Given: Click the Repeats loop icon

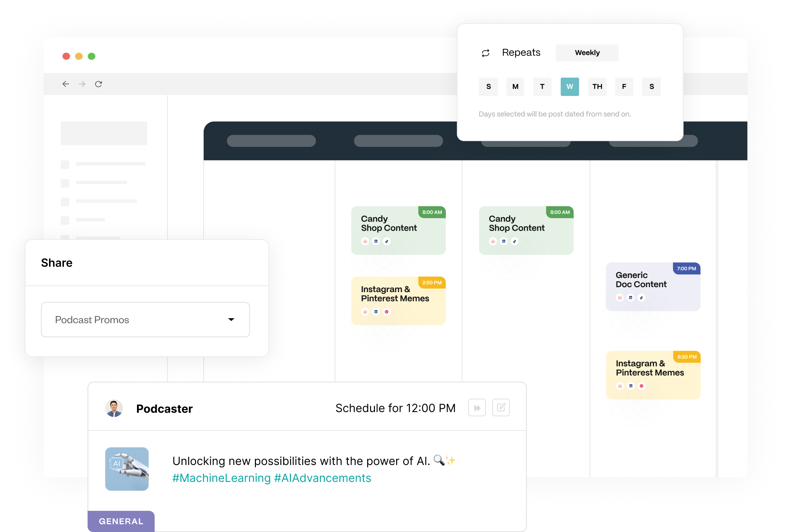Looking at the screenshot, I should [x=485, y=53].
